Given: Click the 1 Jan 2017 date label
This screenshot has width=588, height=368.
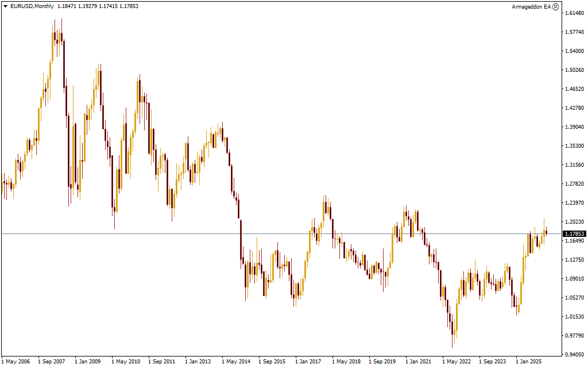Looking at the screenshot, I should coord(308,362).
